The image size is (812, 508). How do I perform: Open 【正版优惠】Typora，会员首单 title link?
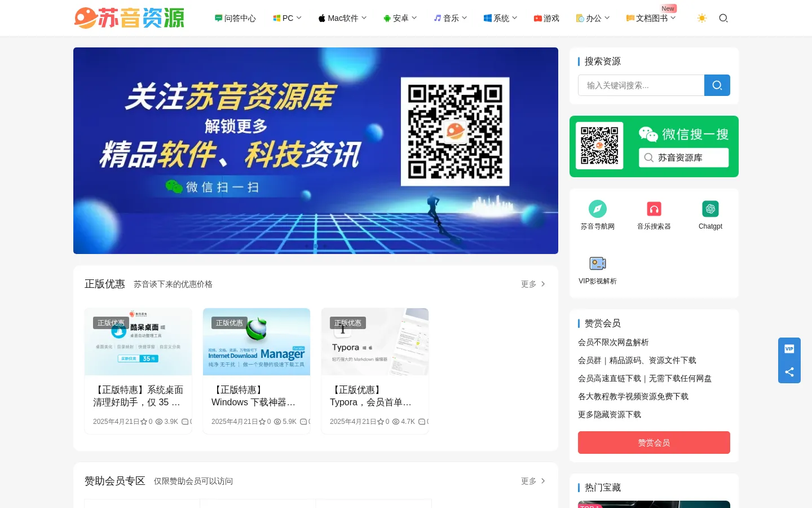pos(371,396)
